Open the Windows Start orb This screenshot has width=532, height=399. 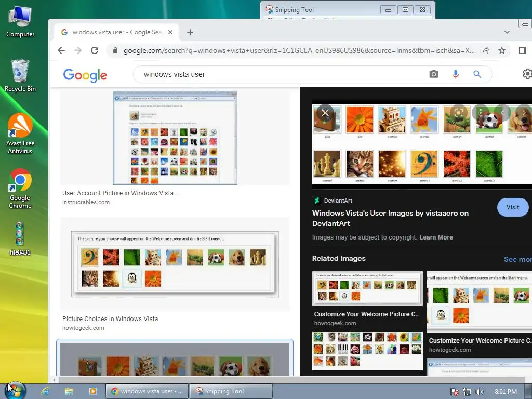[14, 391]
